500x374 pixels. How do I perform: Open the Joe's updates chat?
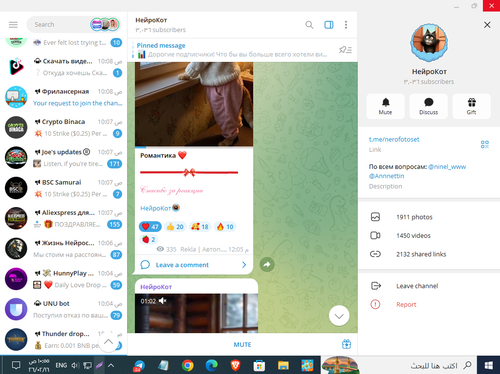[x=63, y=158]
